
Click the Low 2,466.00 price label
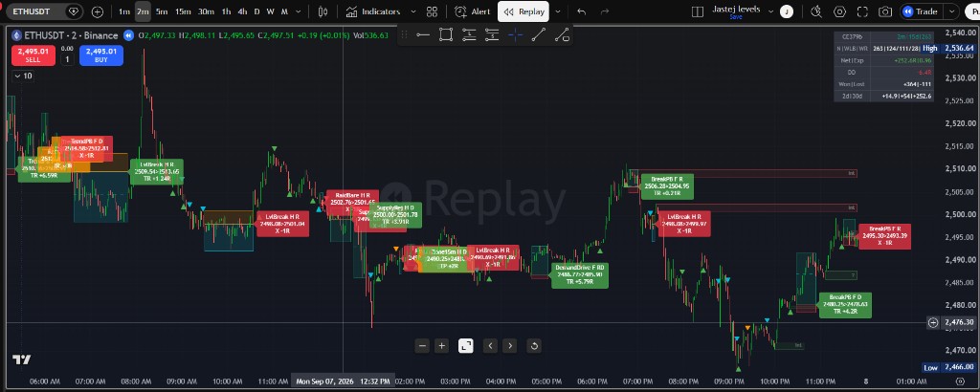click(x=948, y=368)
